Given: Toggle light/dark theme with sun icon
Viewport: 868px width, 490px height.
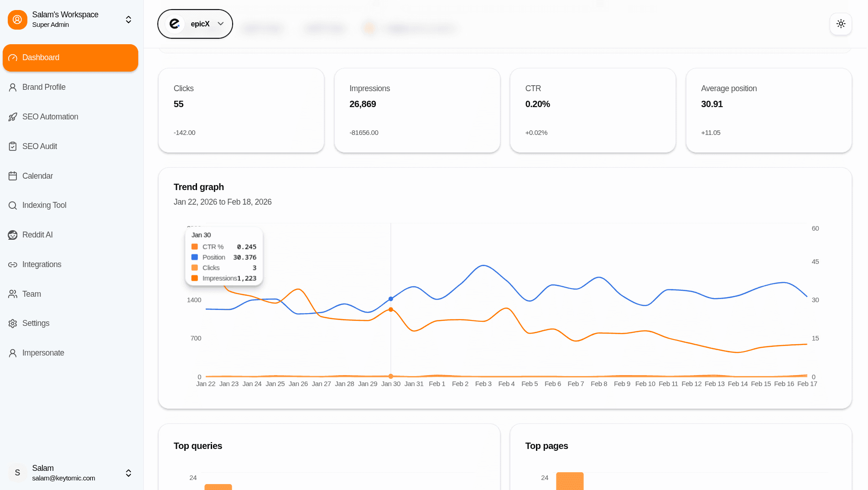Looking at the screenshot, I should pyautogui.click(x=841, y=24).
